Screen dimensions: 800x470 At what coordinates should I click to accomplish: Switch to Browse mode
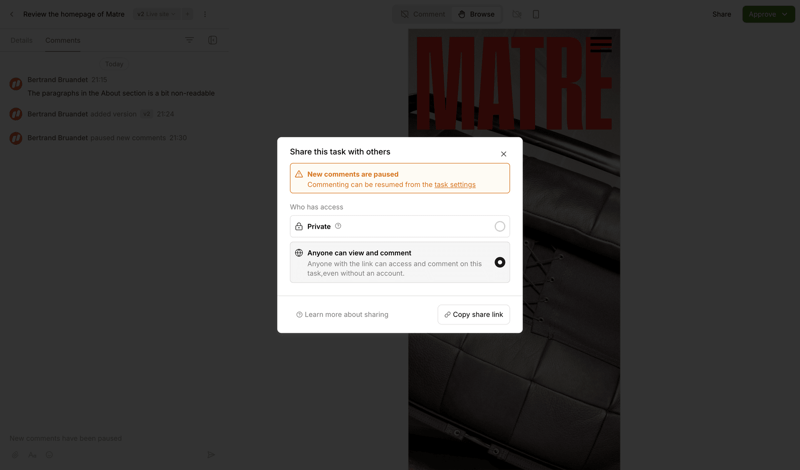pos(476,14)
